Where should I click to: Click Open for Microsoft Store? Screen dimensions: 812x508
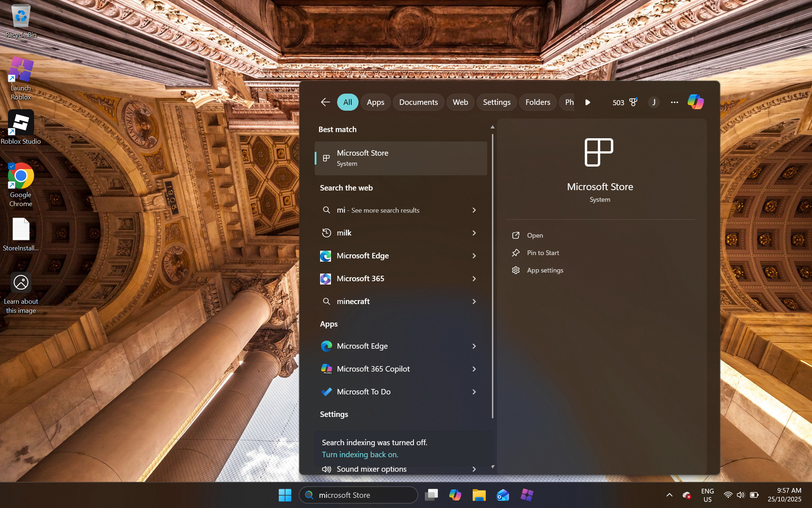[535, 235]
